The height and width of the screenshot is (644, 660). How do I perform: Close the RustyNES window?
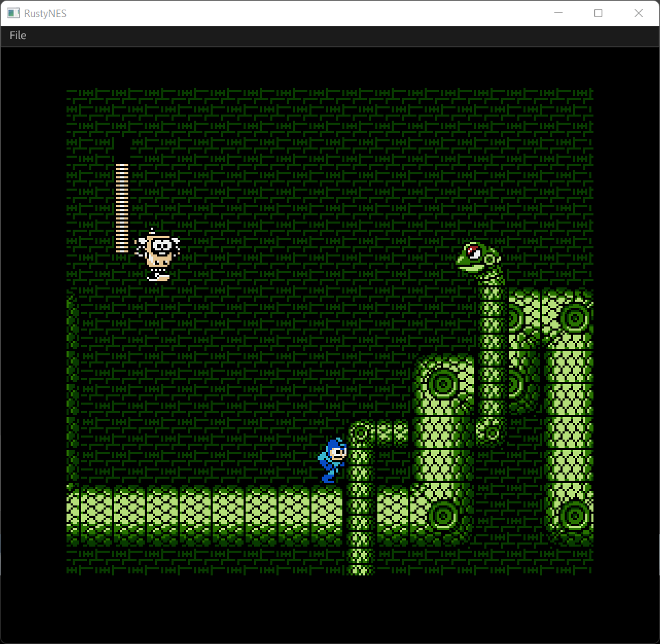pos(638,13)
